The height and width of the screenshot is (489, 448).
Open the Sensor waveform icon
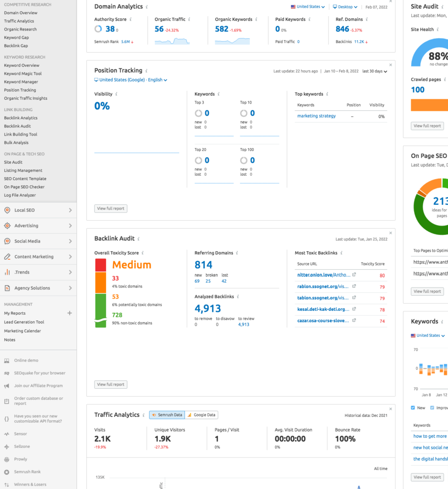7,434
